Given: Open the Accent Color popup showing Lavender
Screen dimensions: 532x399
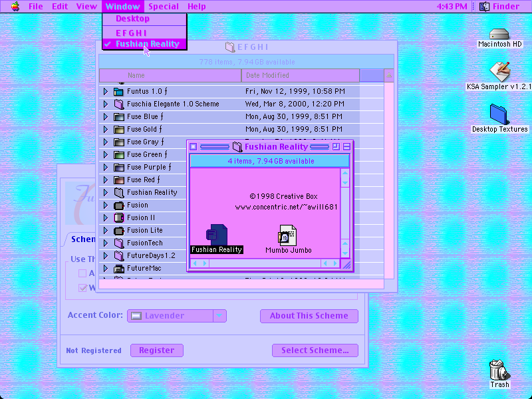Looking at the screenshot, I should pyautogui.click(x=177, y=316).
